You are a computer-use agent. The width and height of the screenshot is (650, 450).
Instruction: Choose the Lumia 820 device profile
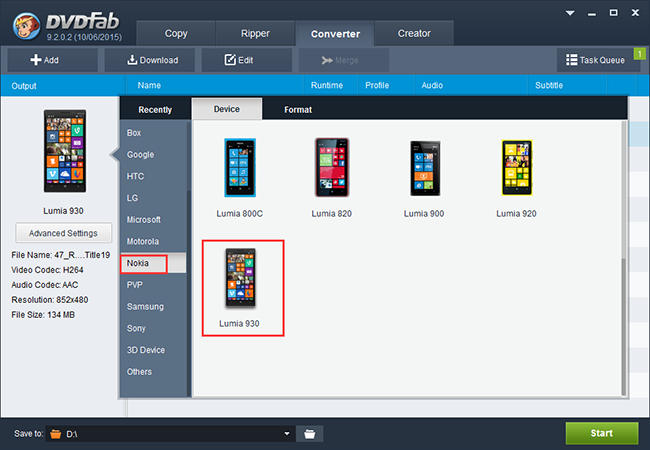point(332,178)
